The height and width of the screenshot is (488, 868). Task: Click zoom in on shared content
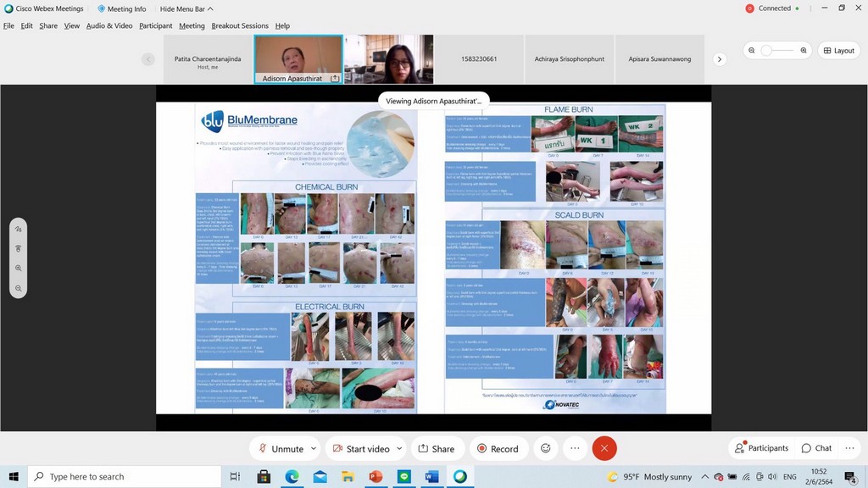coord(18,268)
